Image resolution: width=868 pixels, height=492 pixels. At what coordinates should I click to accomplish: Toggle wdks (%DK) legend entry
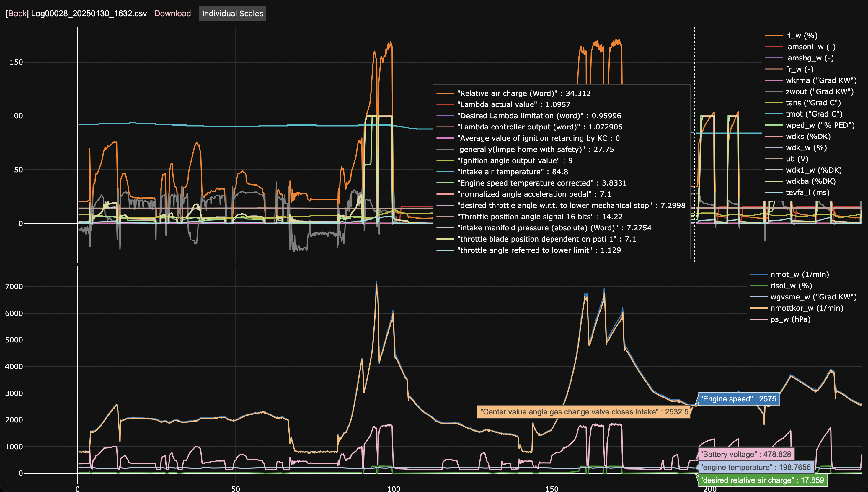[808, 136]
